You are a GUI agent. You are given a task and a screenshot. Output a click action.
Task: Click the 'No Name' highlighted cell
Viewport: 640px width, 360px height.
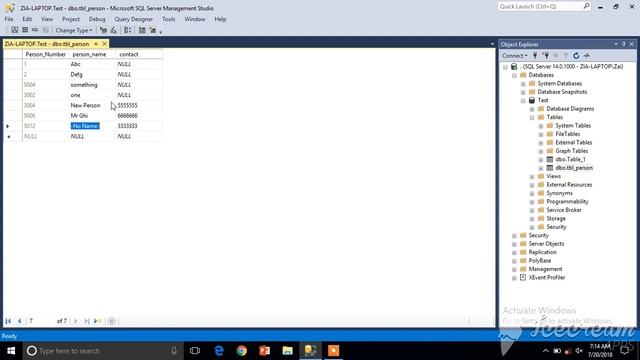coord(85,126)
